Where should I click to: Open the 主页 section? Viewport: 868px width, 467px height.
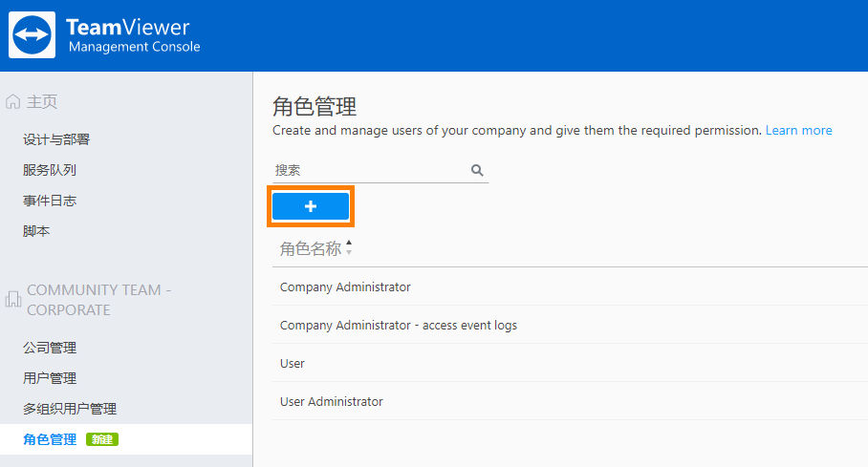42,102
